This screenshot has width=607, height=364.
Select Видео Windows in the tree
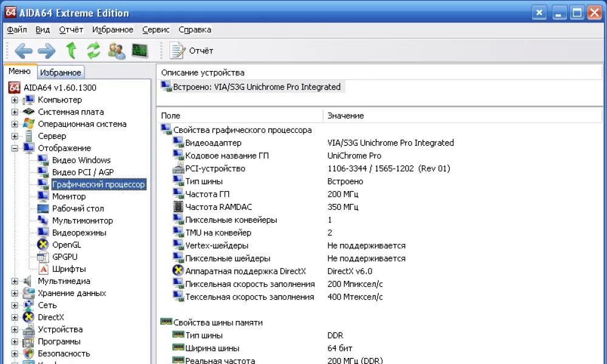pyautogui.click(x=81, y=160)
